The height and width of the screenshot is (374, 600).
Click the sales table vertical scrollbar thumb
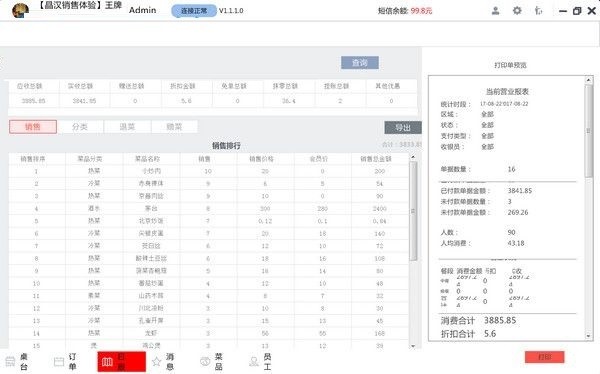(x=413, y=211)
